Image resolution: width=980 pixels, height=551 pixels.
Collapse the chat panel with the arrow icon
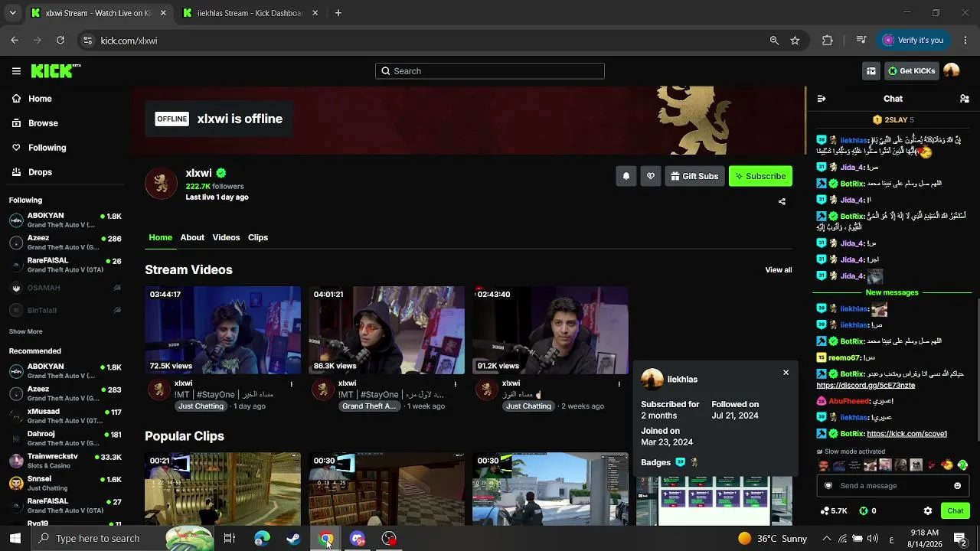point(822,99)
